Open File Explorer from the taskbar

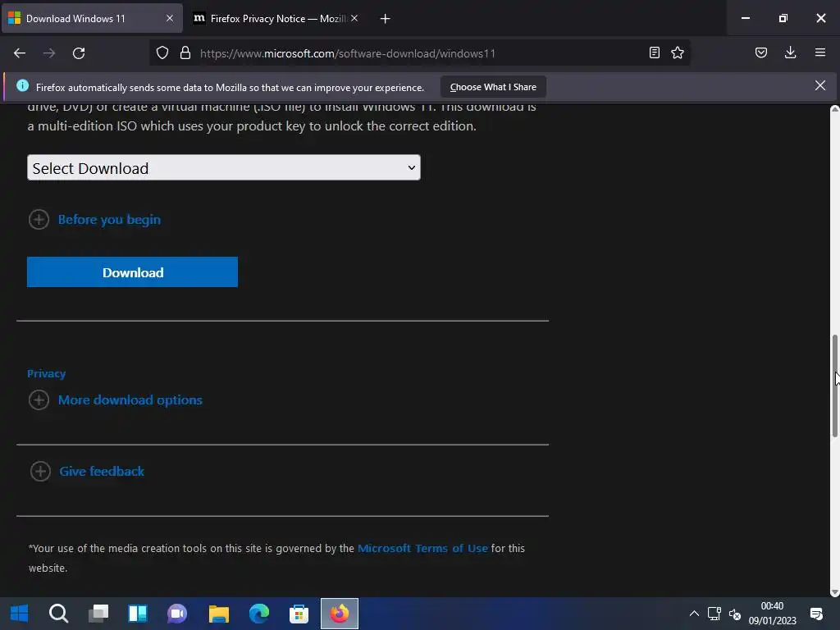point(218,614)
